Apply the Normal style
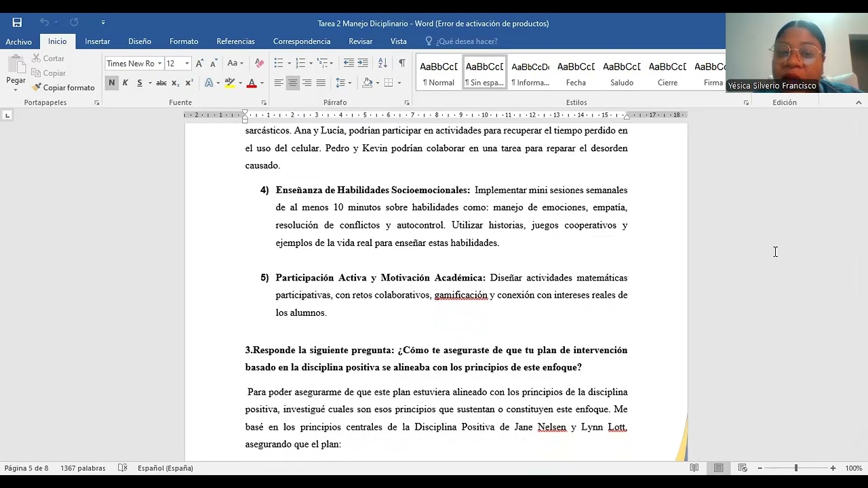 click(439, 73)
